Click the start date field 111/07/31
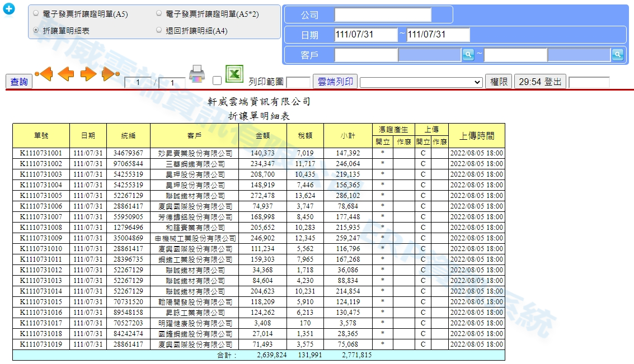 [366, 34]
